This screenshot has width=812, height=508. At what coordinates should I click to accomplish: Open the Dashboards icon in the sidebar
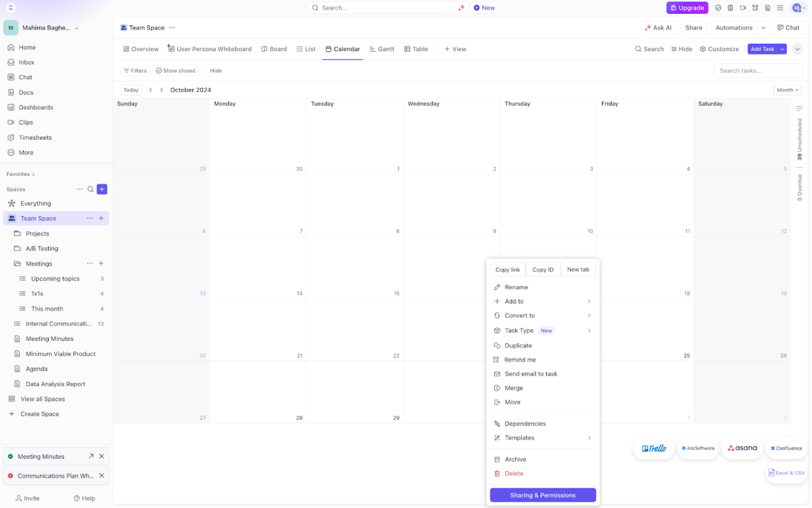[x=11, y=107]
